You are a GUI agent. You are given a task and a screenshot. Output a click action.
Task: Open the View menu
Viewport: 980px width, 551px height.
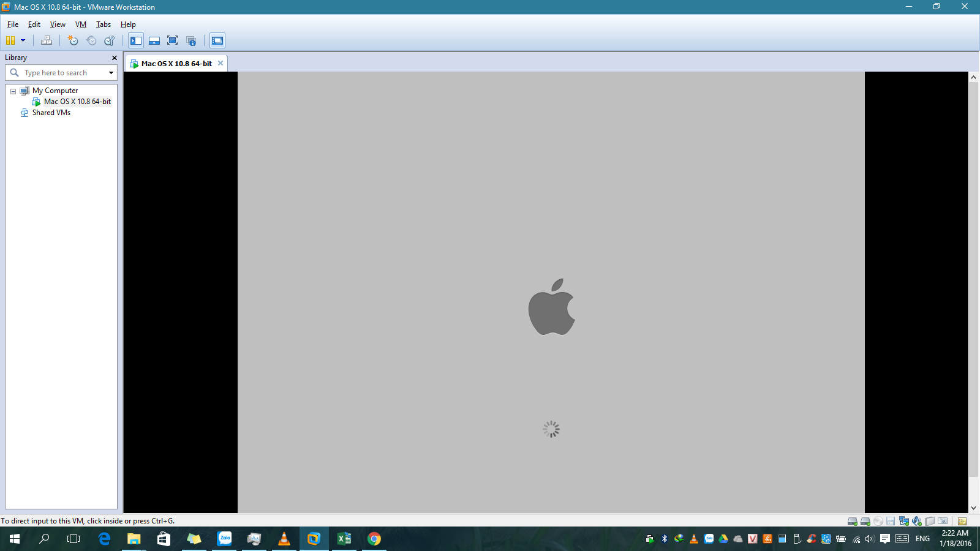[x=58, y=24]
